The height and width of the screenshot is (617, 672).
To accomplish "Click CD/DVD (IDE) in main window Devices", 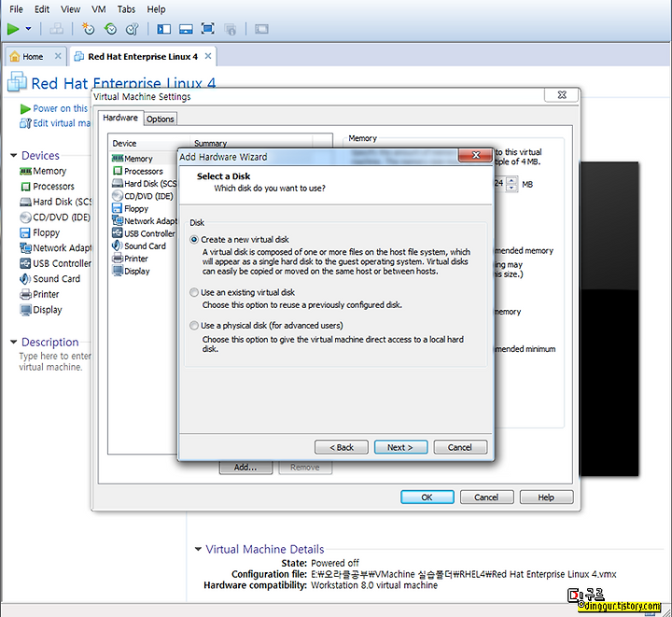I will (x=55, y=217).
